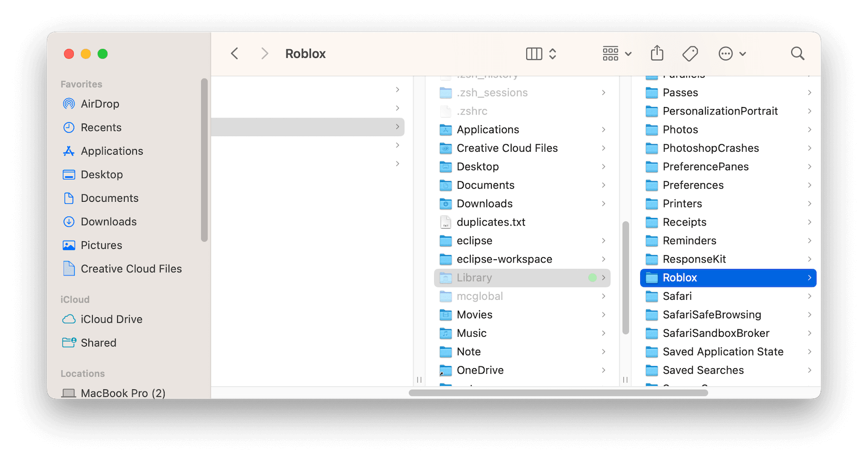Select Pictures in Favorites sidebar
The height and width of the screenshot is (461, 868).
pos(101,245)
